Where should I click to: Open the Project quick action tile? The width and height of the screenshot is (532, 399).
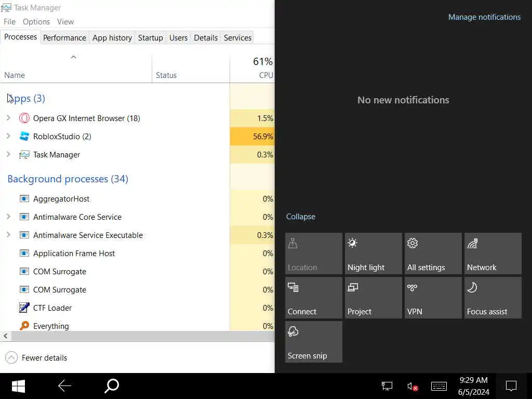[x=373, y=298]
